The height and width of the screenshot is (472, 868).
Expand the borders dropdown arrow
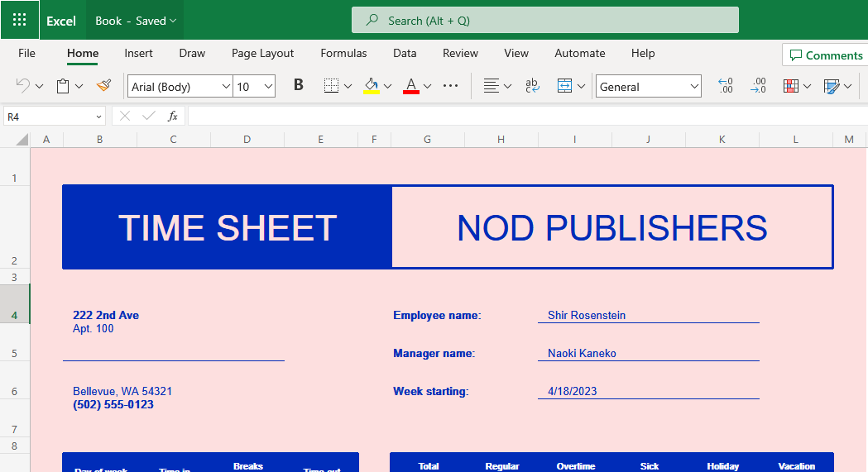[x=348, y=86]
